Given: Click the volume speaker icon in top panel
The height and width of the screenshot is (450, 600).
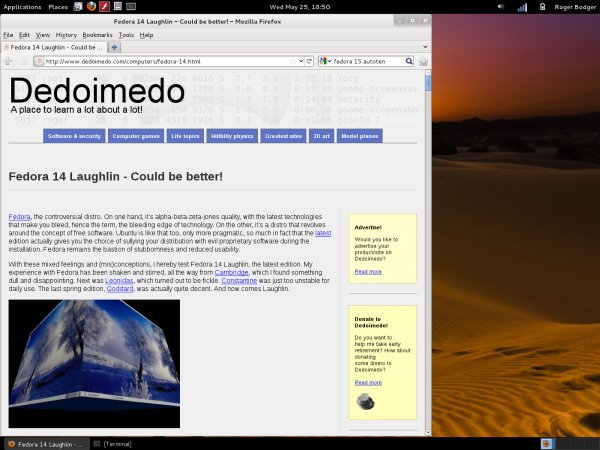Looking at the screenshot, I should coord(501,7).
